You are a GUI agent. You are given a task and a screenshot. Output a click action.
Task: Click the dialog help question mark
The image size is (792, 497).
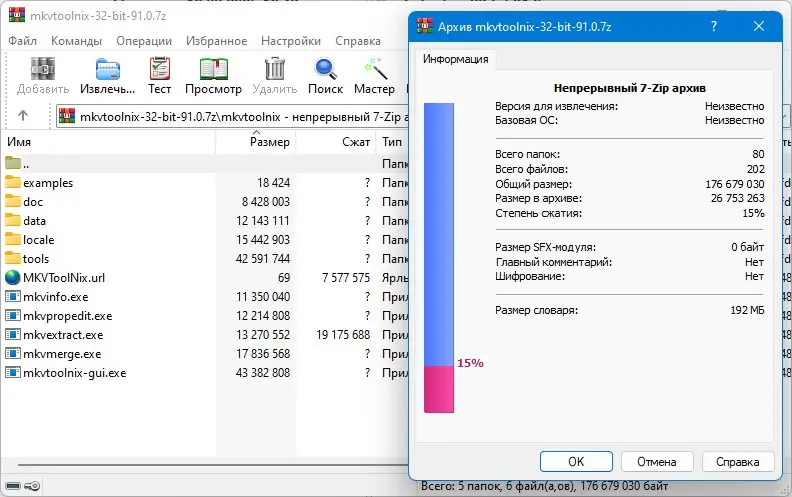[x=714, y=26]
